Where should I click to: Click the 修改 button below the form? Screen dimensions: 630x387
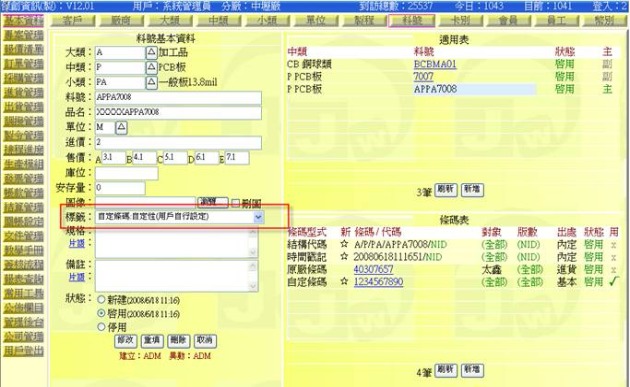coord(126,341)
